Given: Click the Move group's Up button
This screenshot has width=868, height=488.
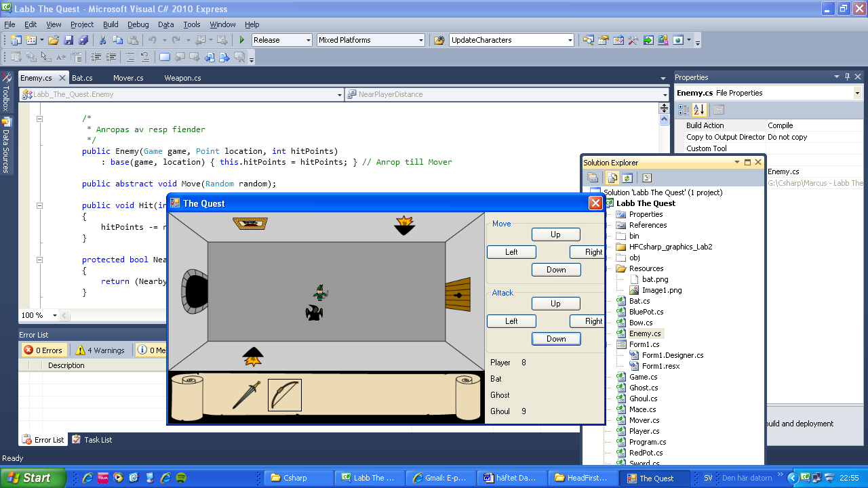Looking at the screenshot, I should (x=556, y=235).
